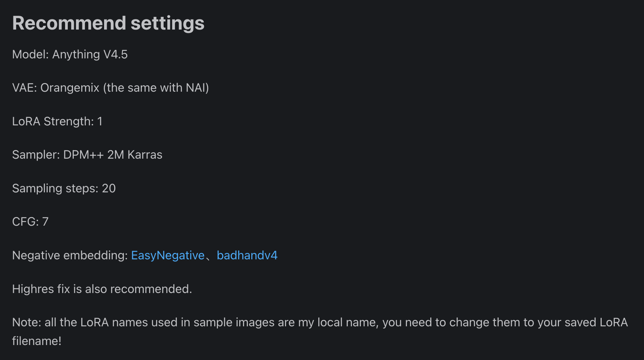
Task: Click the LoRA Strength: 1 line
Action: (x=57, y=122)
